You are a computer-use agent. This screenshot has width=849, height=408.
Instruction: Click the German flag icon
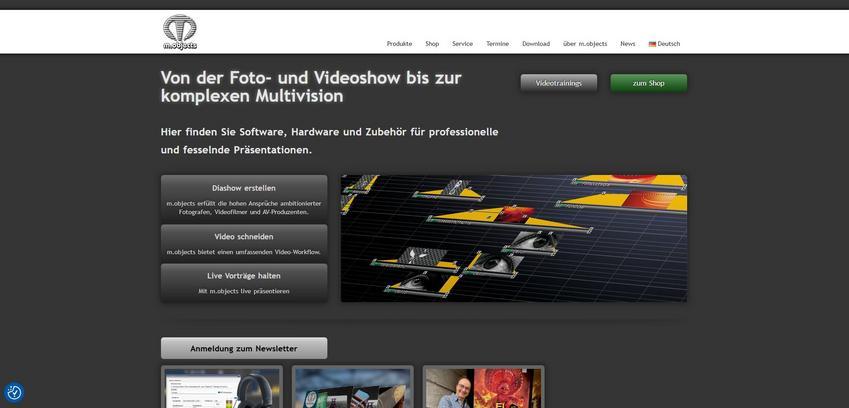coord(652,44)
